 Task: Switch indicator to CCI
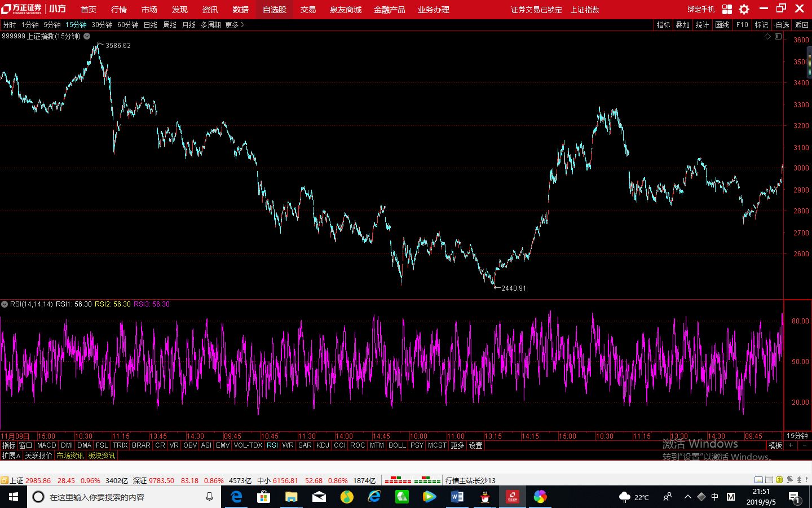[x=339, y=445]
